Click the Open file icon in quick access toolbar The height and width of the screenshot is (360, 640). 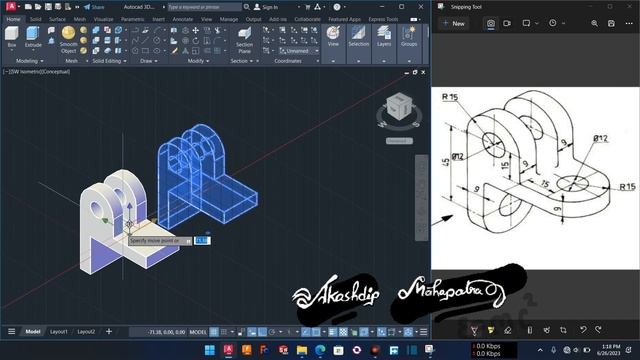[x=38, y=7]
